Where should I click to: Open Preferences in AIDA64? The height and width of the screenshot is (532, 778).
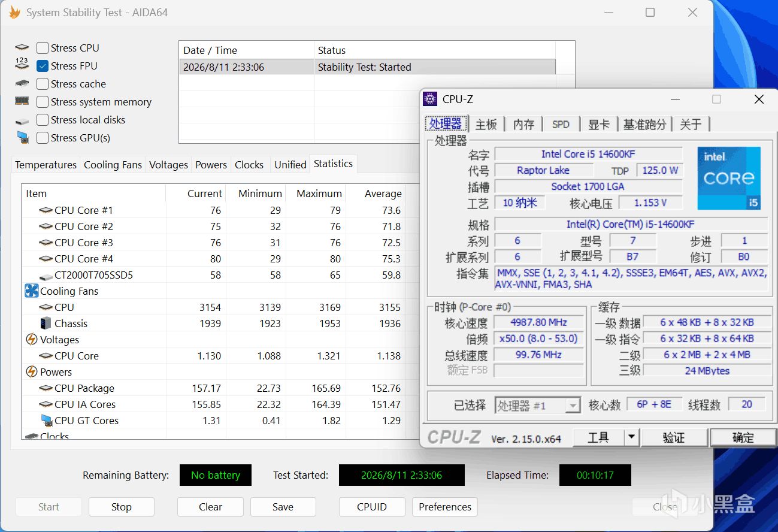[445, 507]
